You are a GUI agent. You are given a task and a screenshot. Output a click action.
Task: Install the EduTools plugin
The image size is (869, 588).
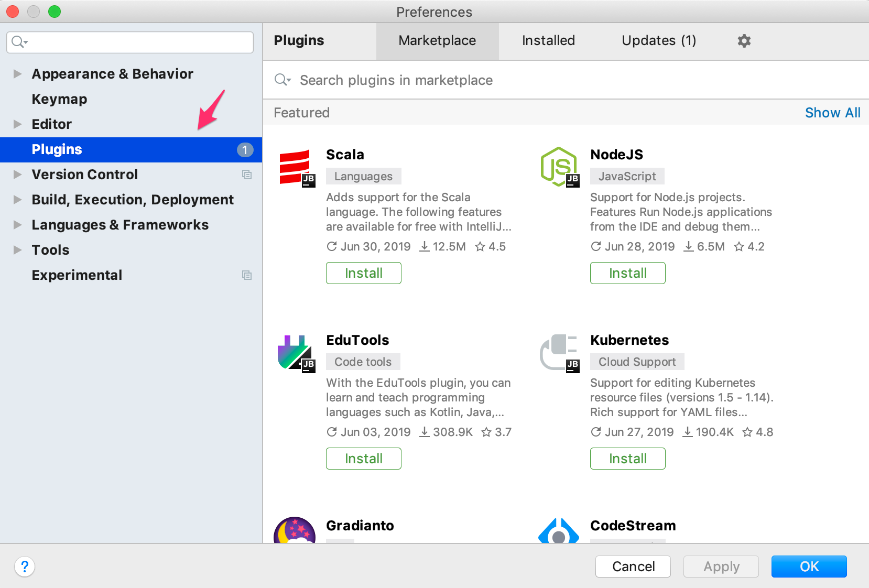[x=364, y=459]
